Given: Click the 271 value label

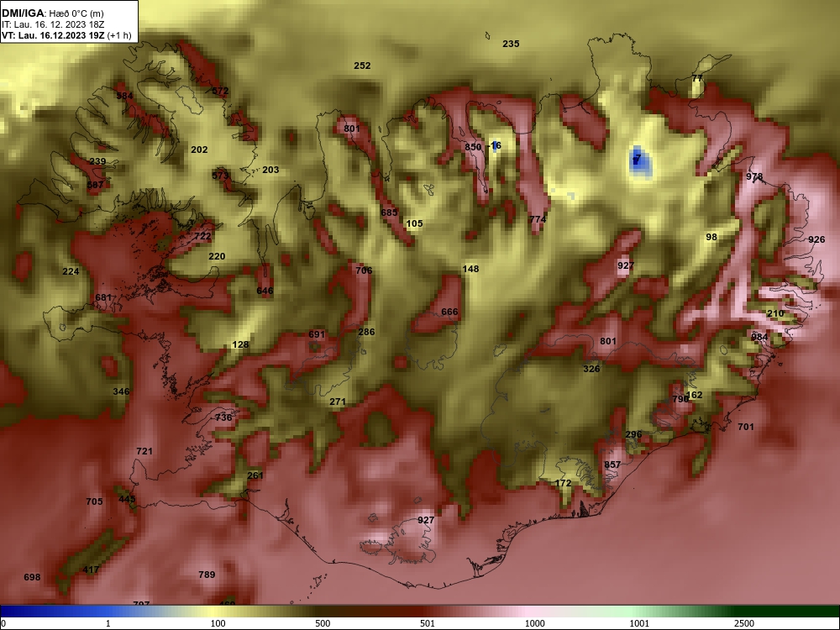Looking at the screenshot, I should point(338,402).
